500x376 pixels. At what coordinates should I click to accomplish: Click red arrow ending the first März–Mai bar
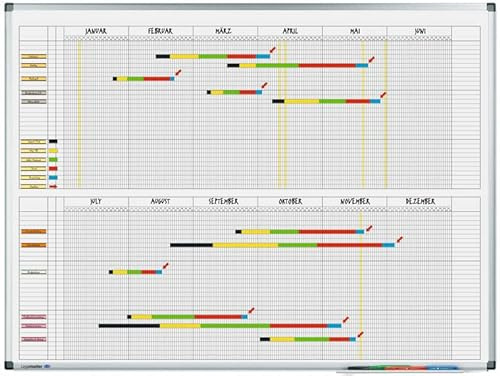(x=371, y=59)
